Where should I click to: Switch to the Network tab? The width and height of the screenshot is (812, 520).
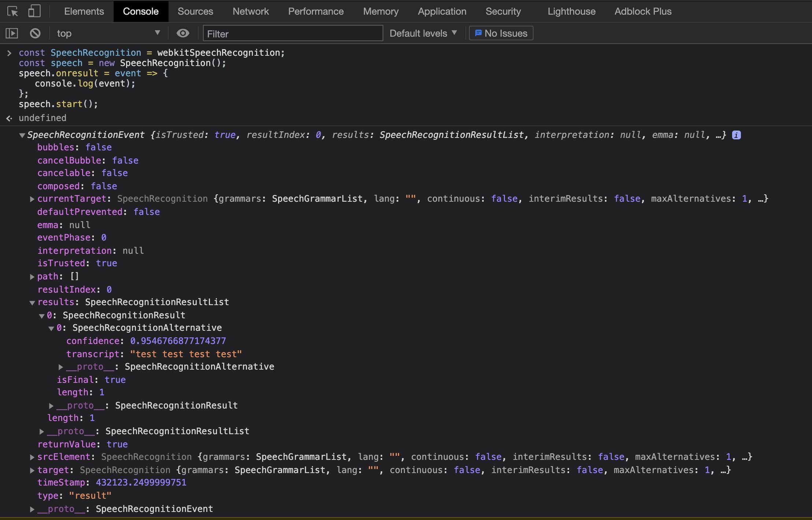tap(250, 11)
